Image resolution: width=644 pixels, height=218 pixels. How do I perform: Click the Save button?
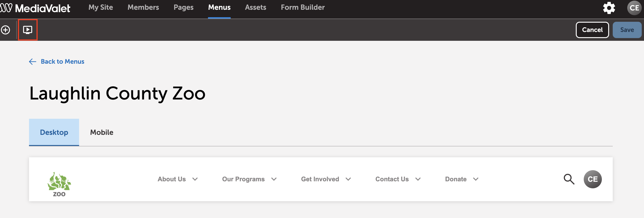pyautogui.click(x=627, y=30)
